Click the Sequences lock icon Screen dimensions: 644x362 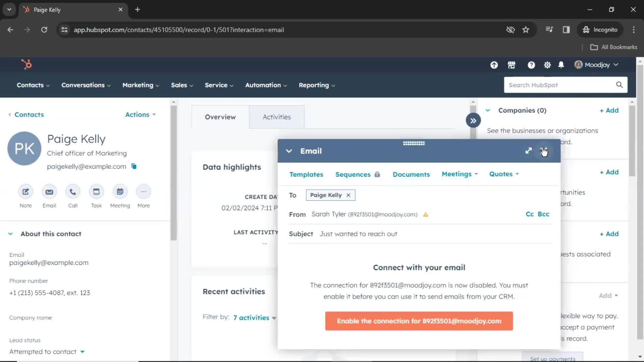tap(378, 174)
